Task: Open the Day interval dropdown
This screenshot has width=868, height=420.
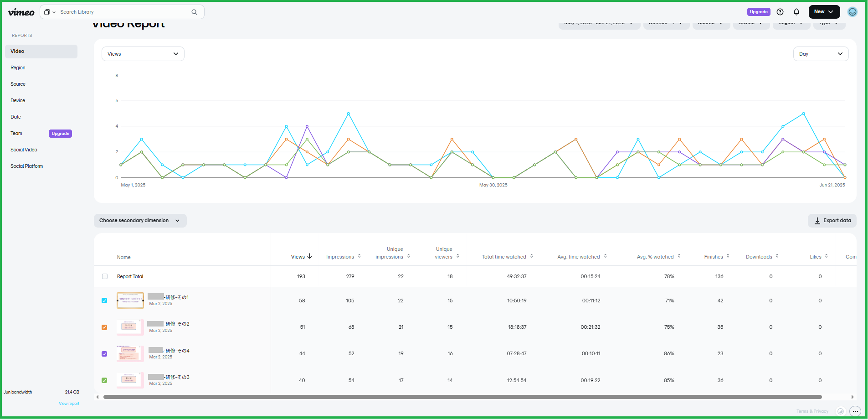Action: [821, 54]
